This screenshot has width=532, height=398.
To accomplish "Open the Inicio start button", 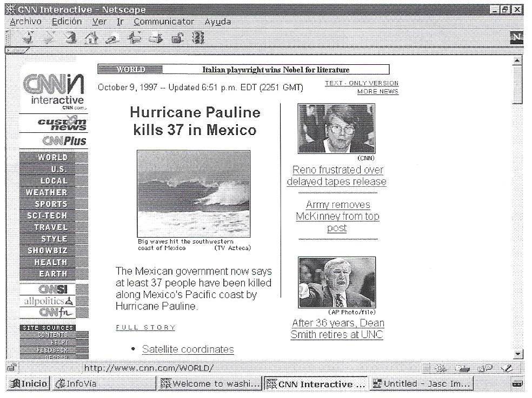I will (28, 384).
